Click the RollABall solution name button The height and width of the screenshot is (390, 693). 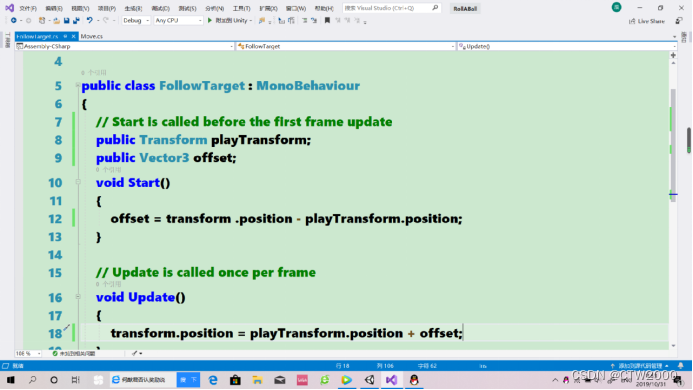point(465,8)
